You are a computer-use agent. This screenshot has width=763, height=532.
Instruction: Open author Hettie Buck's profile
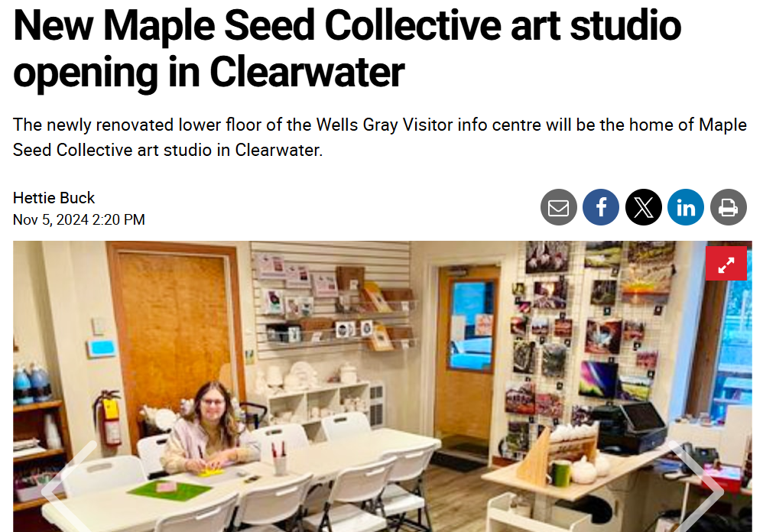[54, 198]
